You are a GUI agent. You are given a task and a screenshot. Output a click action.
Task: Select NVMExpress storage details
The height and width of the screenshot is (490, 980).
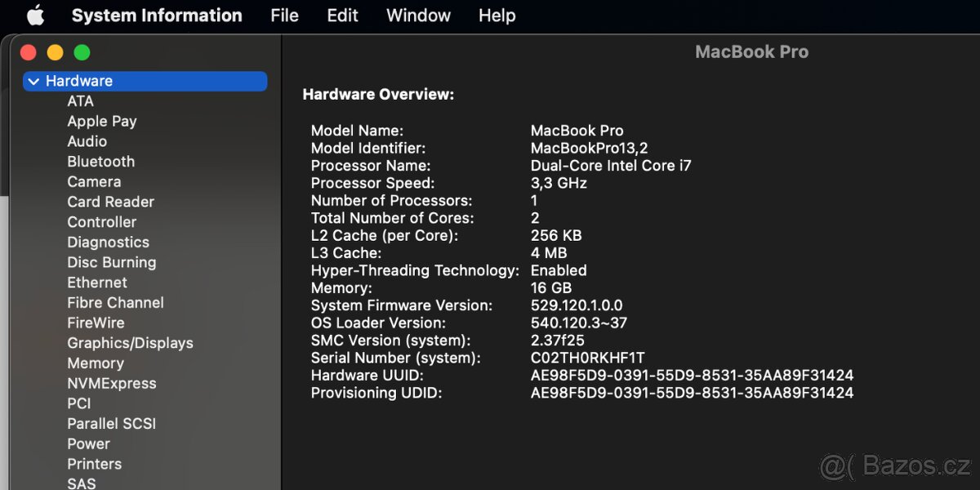pos(112,382)
